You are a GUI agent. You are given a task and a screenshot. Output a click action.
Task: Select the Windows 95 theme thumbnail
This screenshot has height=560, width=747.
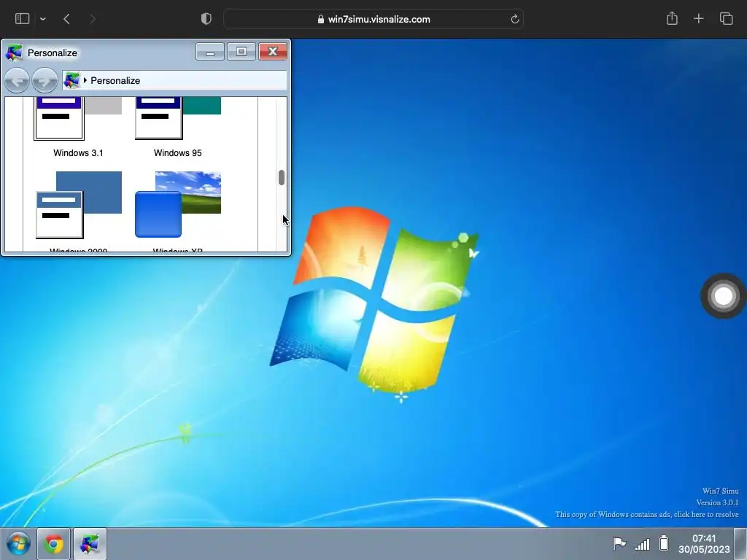point(178,118)
